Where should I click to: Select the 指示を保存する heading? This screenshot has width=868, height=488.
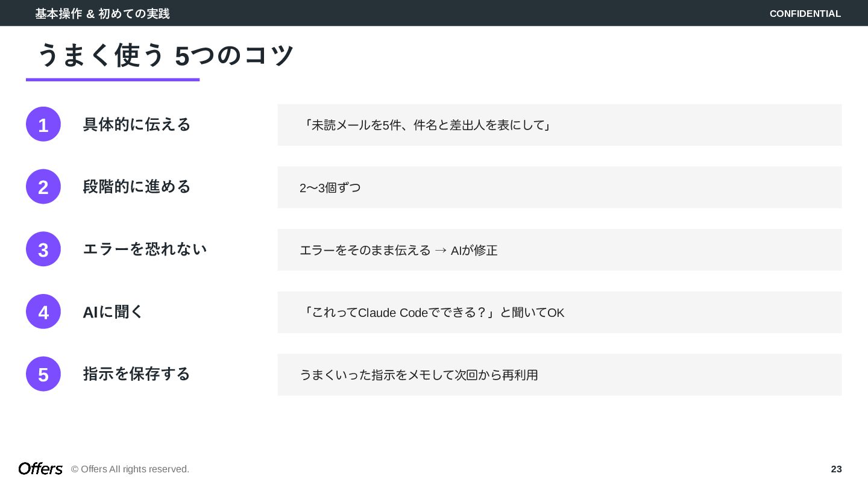[x=137, y=374]
